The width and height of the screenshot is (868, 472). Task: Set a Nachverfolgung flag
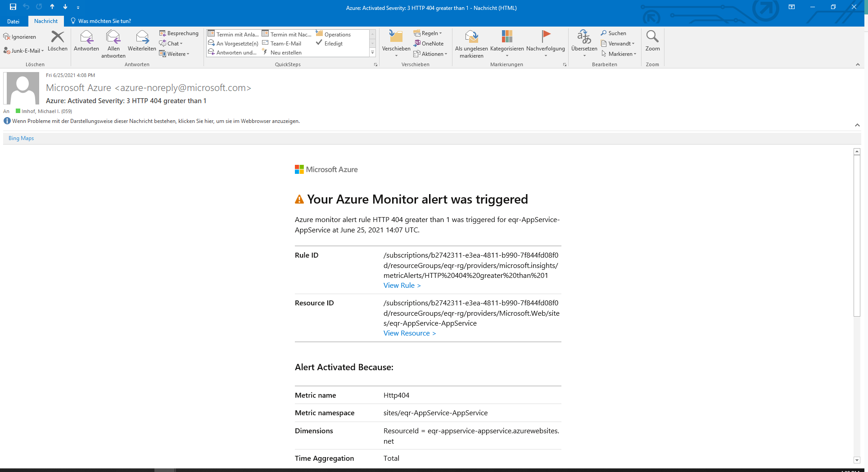tap(546, 44)
